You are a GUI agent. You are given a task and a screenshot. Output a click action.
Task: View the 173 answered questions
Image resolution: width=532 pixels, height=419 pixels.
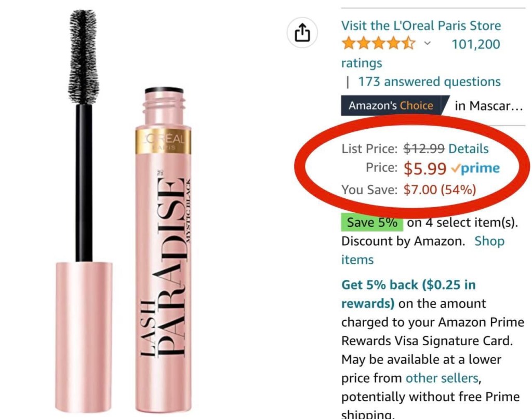(429, 82)
